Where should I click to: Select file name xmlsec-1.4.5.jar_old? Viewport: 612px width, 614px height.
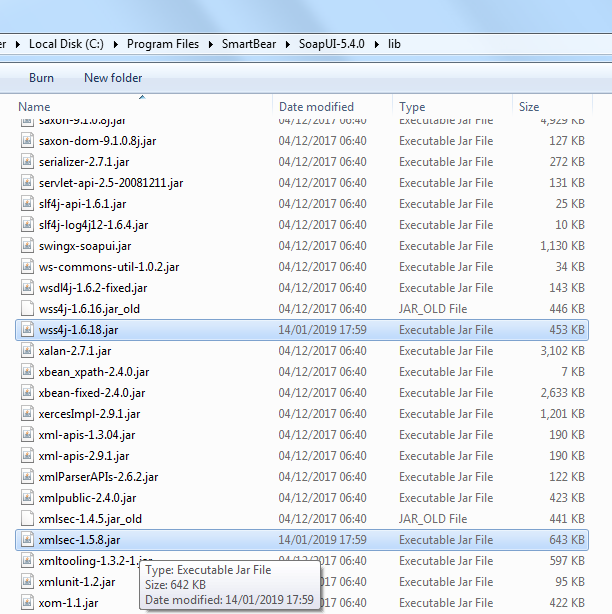pyautogui.click(x=90, y=519)
